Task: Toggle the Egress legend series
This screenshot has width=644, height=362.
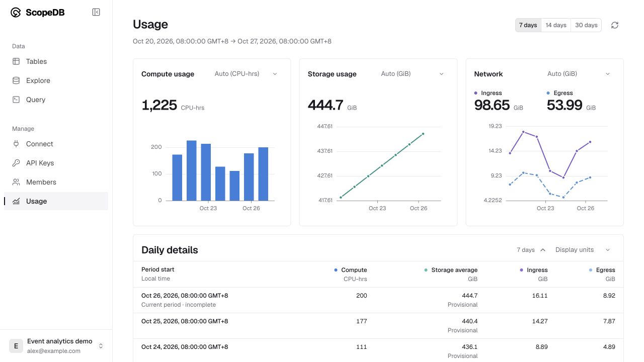Action: (559, 93)
